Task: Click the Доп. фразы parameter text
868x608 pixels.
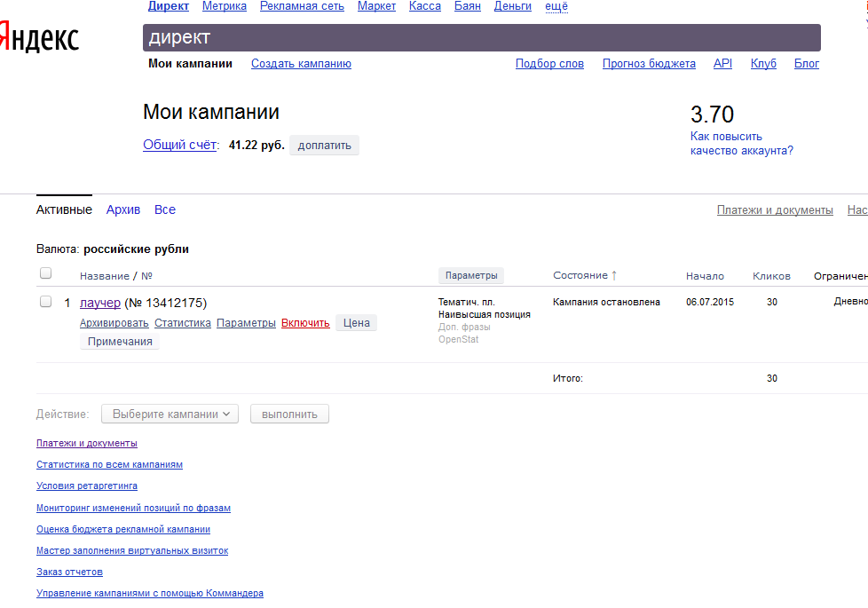Action: pos(464,328)
